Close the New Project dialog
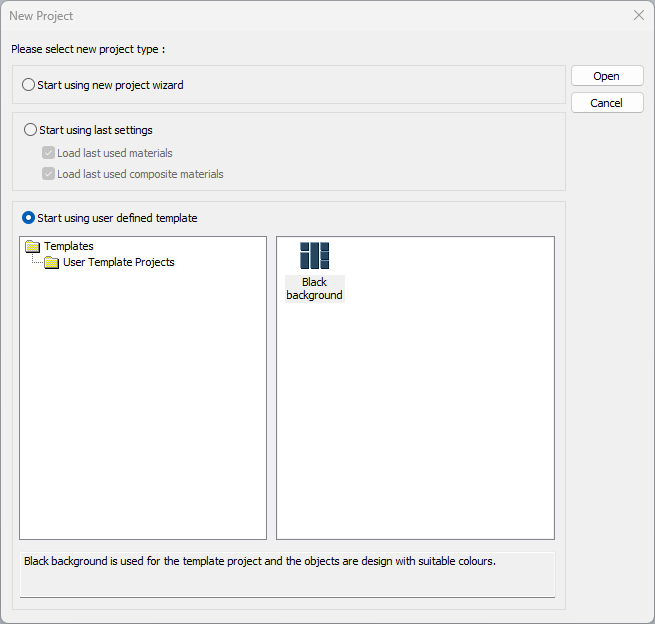This screenshot has height=624, width=655. coord(639,16)
